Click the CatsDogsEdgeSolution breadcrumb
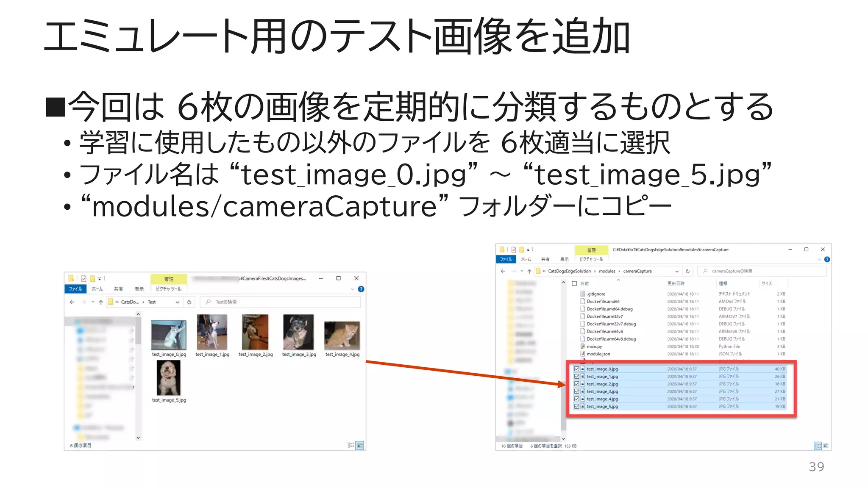 point(569,271)
